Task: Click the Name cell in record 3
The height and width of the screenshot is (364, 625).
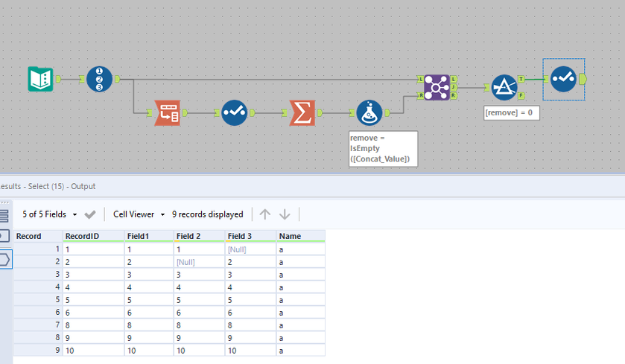Action: tap(301, 275)
